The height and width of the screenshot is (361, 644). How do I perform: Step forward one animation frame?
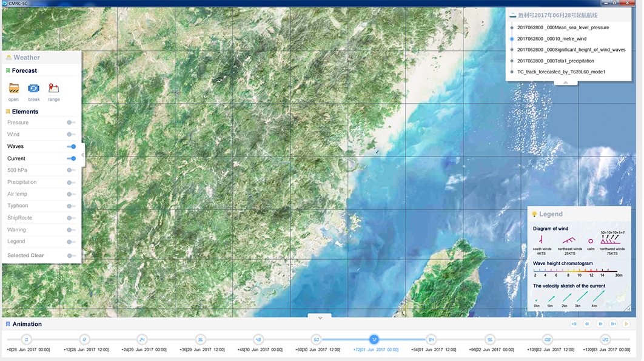600,324
